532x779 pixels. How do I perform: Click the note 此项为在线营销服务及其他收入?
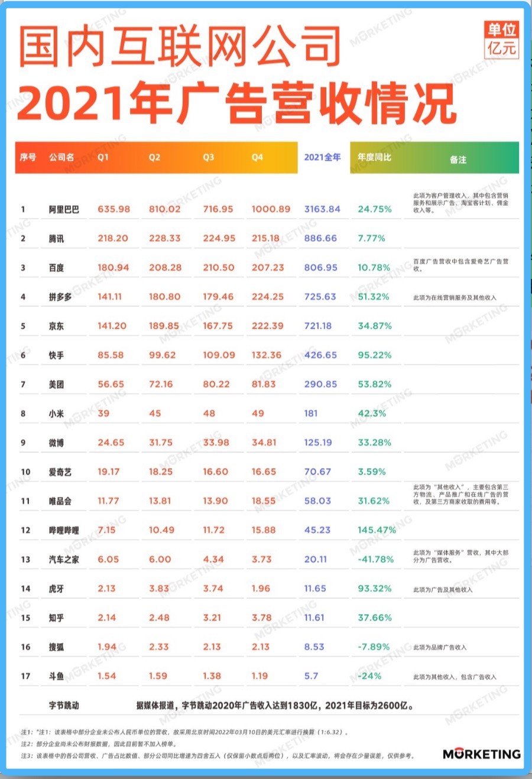455,298
